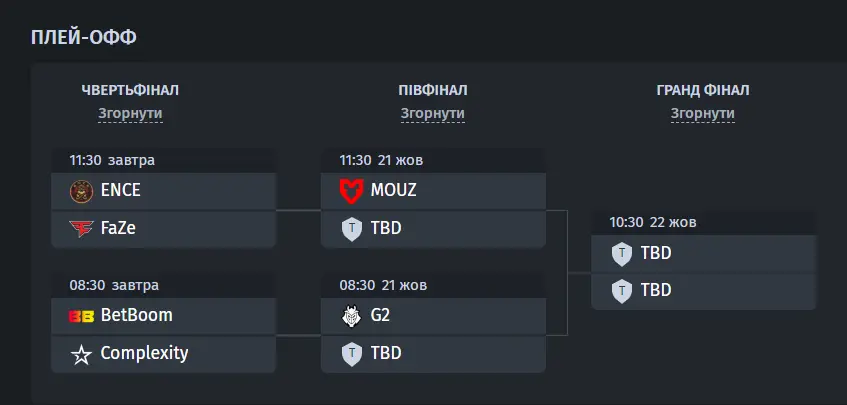The width and height of the screenshot is (847, 405).
Task: Select the MOUZ semifinal row
Action: (433, 191)
